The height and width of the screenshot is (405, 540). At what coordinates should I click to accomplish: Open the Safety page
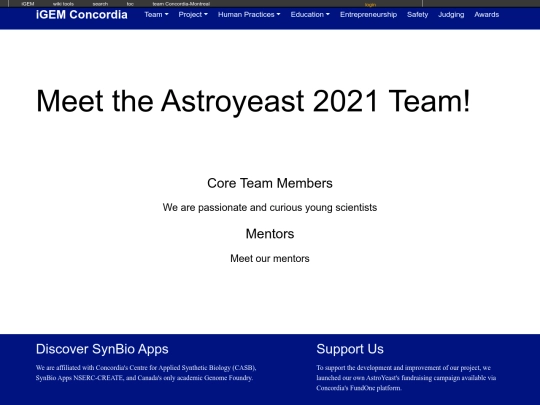click(417, 15)
